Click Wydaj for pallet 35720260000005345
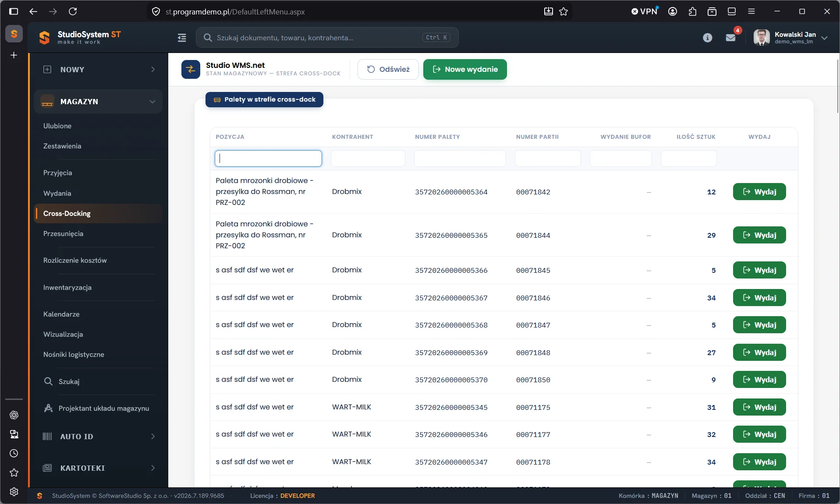The height and width of the screenshot is (504, 840). pos(759,407)
